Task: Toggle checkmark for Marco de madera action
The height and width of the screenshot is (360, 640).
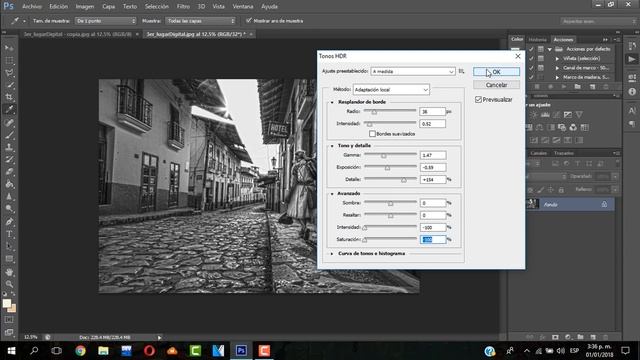Action: pos(531,77)
